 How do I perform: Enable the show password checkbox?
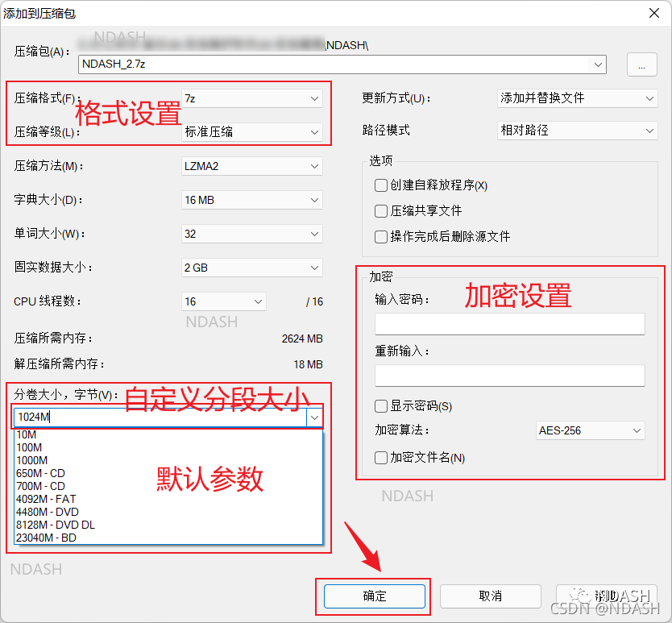coord(381,406)
